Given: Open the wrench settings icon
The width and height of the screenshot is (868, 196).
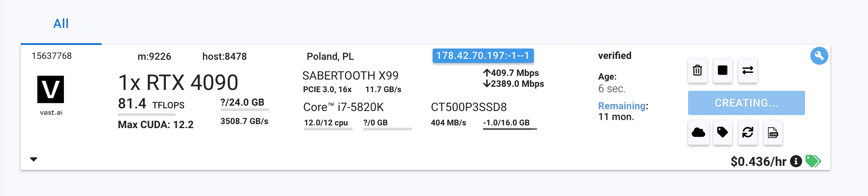Looking at the screenshot, I should tap(819, 56).
